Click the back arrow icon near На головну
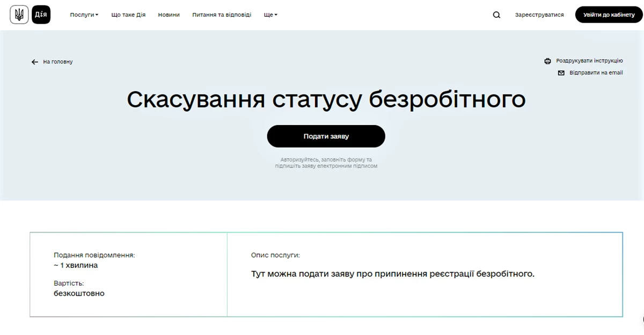 coord(35,62)
